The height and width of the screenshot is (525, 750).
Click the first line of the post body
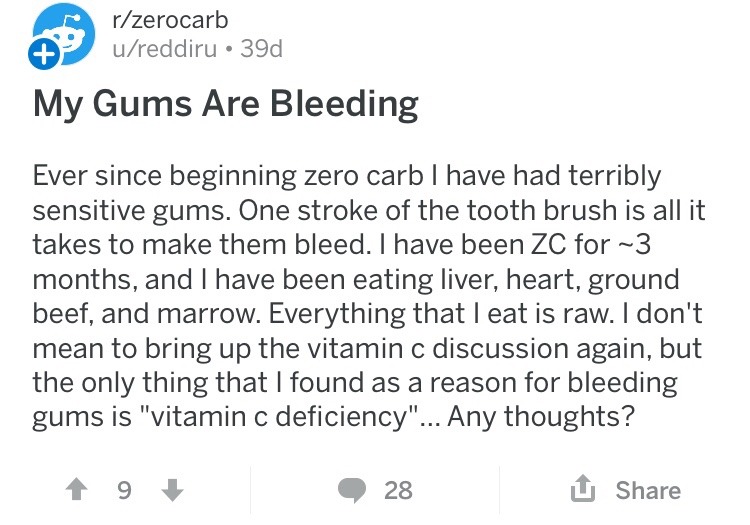pyautogui.click(x=347, y=177)
